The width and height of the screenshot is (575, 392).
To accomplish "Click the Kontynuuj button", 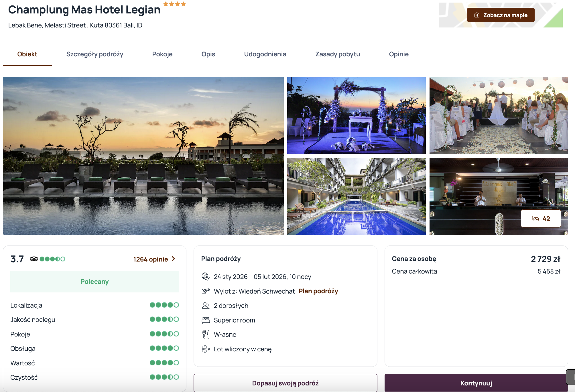I will click(x=476, y=383).
